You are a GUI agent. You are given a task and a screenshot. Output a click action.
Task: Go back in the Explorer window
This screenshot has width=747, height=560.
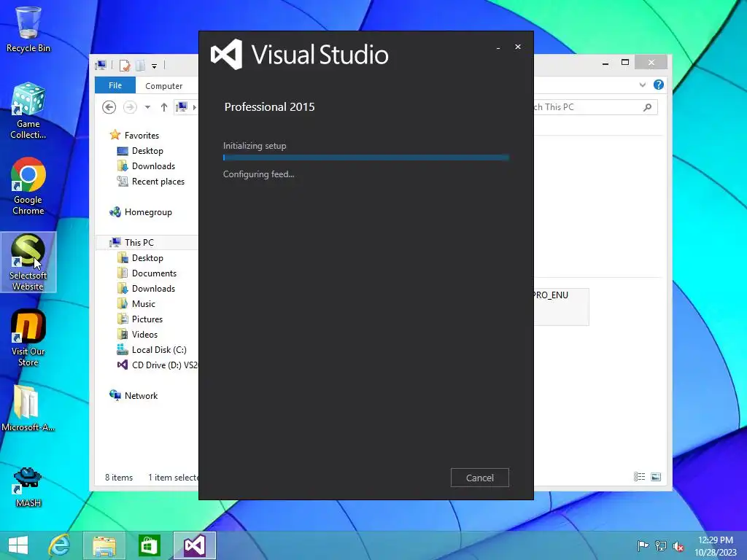[x=109, y=107]
